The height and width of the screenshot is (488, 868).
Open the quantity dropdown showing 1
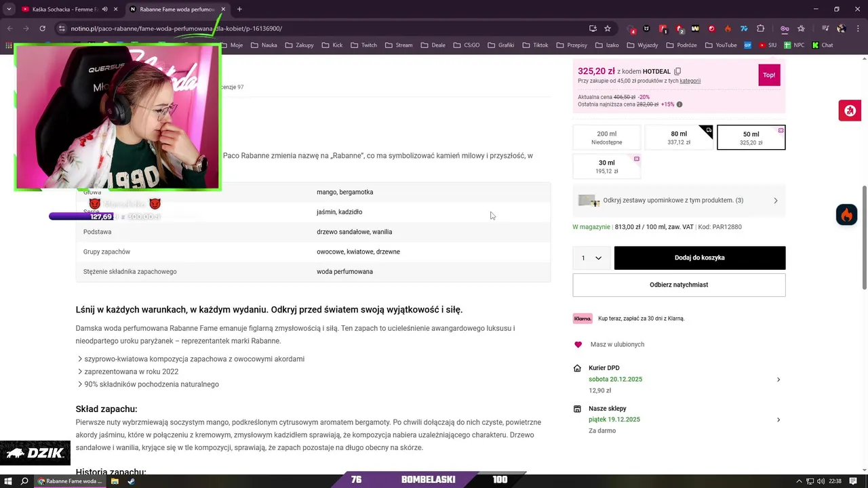(x=591, y=258)
